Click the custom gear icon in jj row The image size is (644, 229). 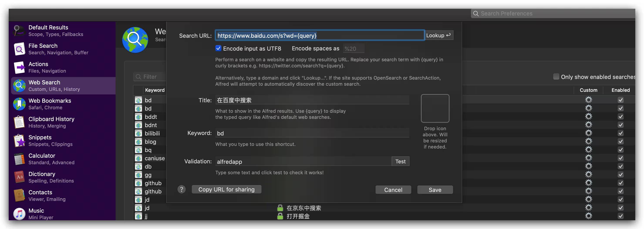tap(588, 216)
